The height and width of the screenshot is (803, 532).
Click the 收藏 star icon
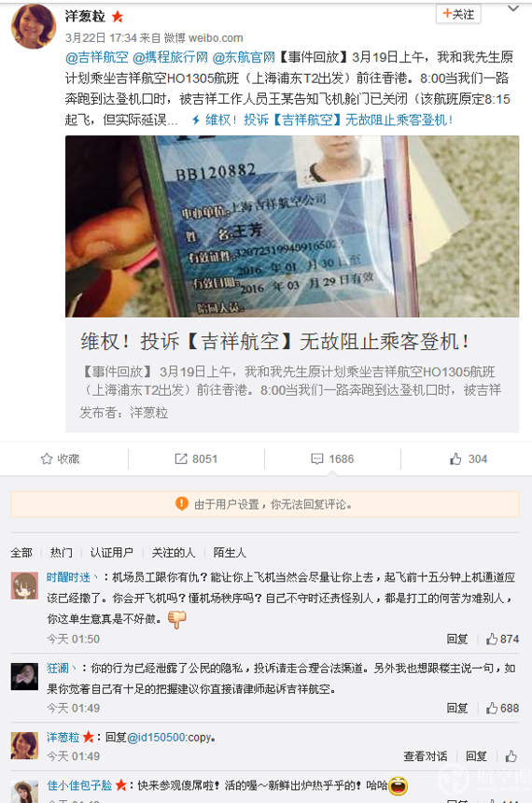pyautogui.click(x=47, y=458)
